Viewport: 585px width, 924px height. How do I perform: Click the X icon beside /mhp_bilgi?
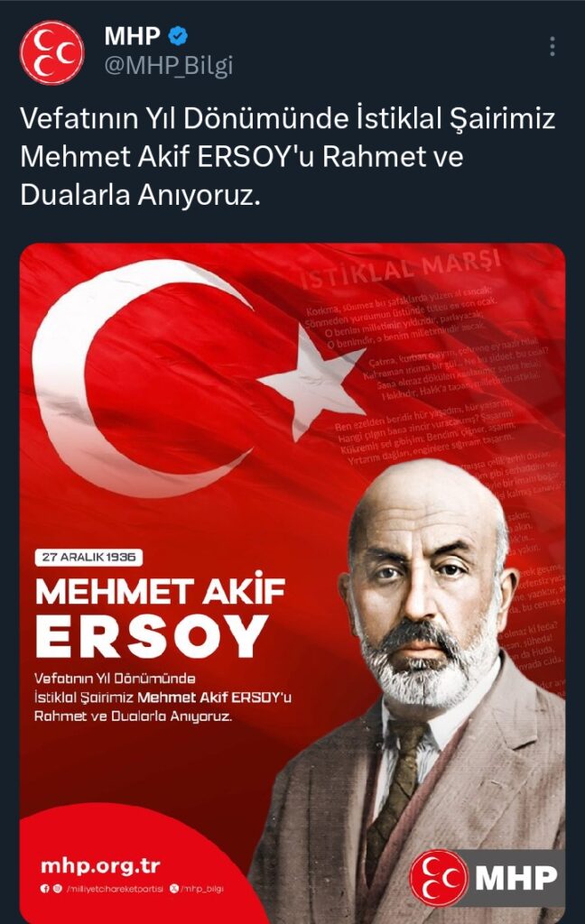coord(174,889)
